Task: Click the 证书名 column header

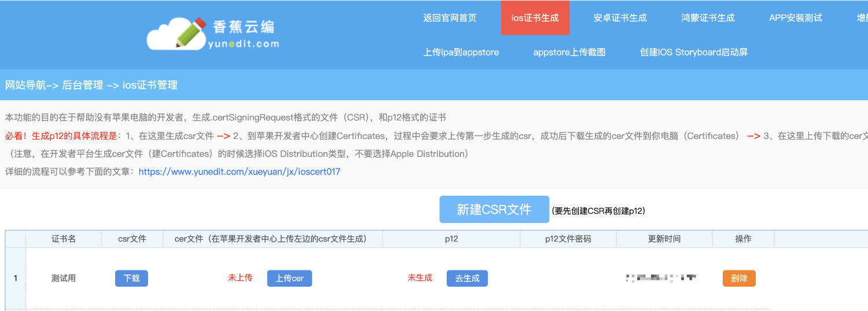Action: (64, 239)
